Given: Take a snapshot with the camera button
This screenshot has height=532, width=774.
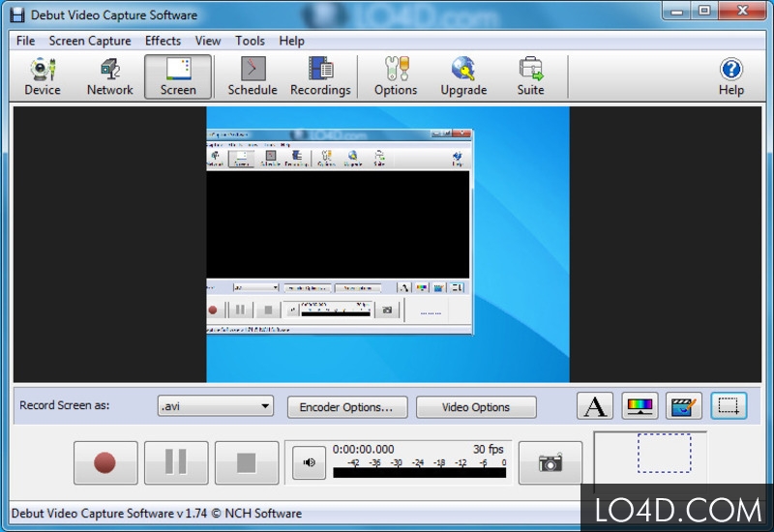Looking at the screenshot, I should pyautogui.click(x=551, y=463).
